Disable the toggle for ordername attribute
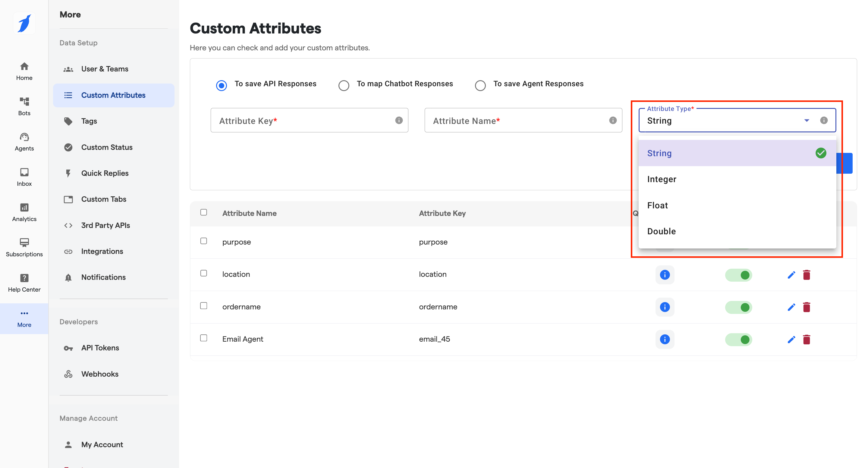868x468 pixels. (738, 307)
